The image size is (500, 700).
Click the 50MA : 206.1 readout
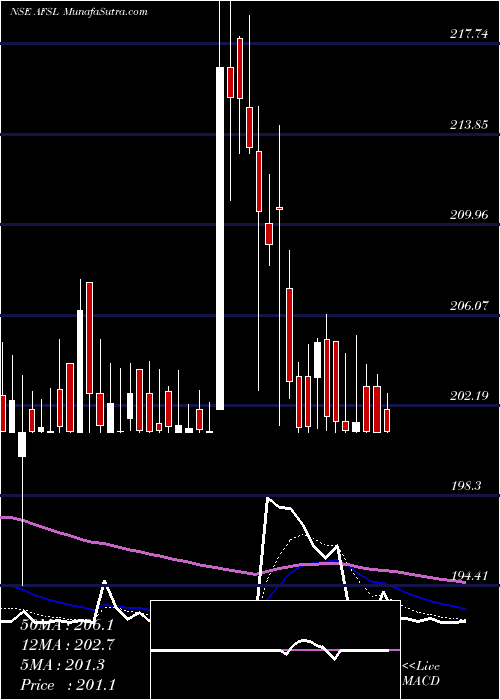67,625
